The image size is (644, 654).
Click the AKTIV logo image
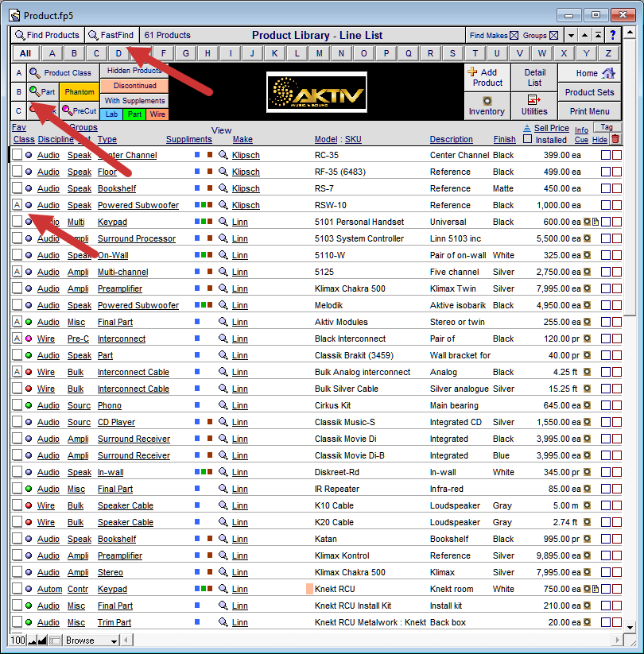tap(316, 92)
